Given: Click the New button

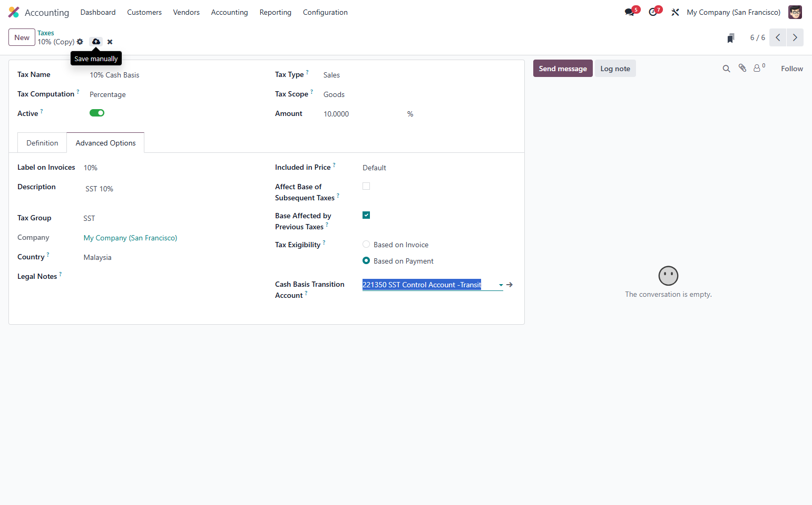Looking at the screenshot, I should click(22, 37).
